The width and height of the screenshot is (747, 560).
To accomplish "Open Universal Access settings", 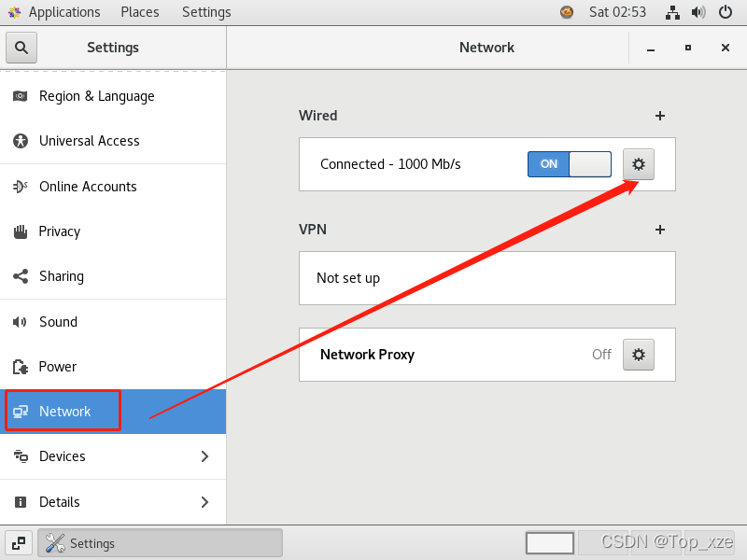I will [113, 141].
